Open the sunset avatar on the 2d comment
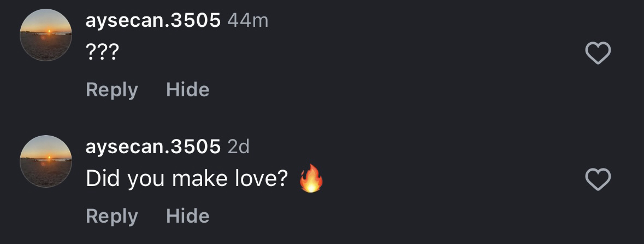This screenshot has width=644, height=244. click(46, 161)
